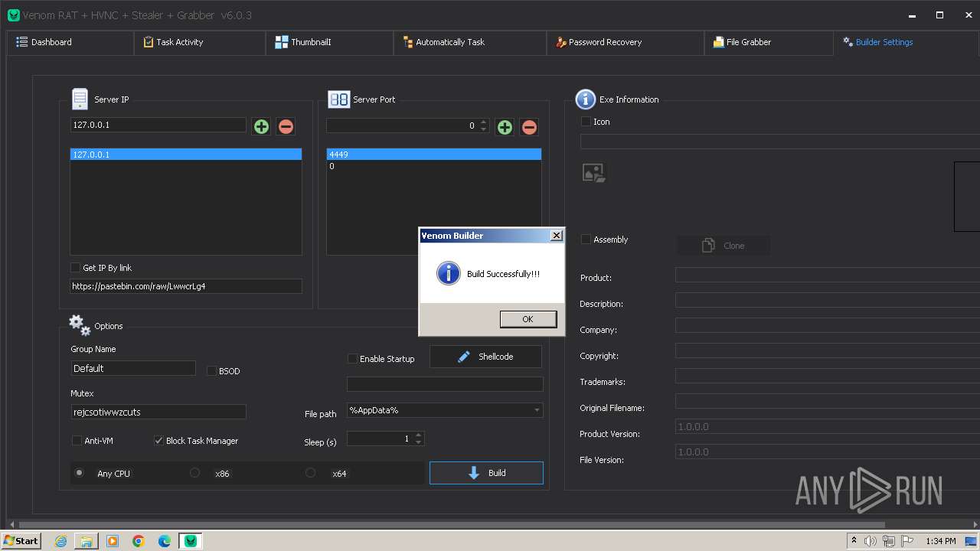Click the network tray icon

click(889, 541)
